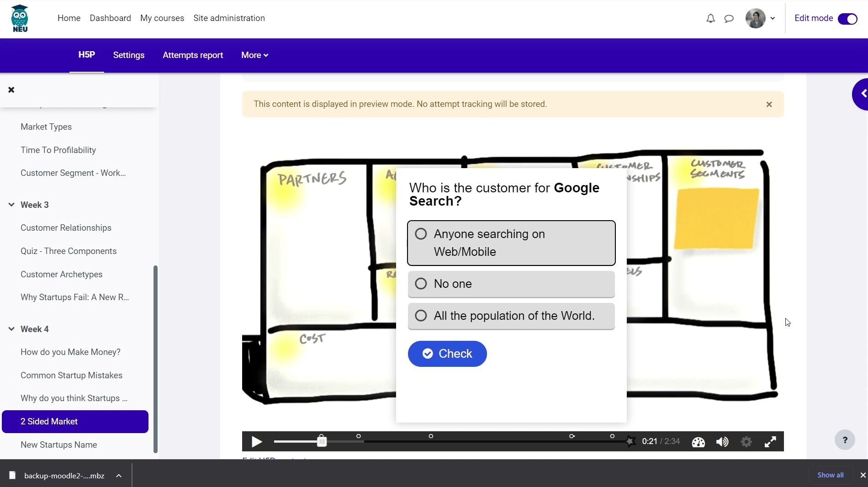Mute the video volume speaker icon

pyautogui.click(x=722, y=442)
